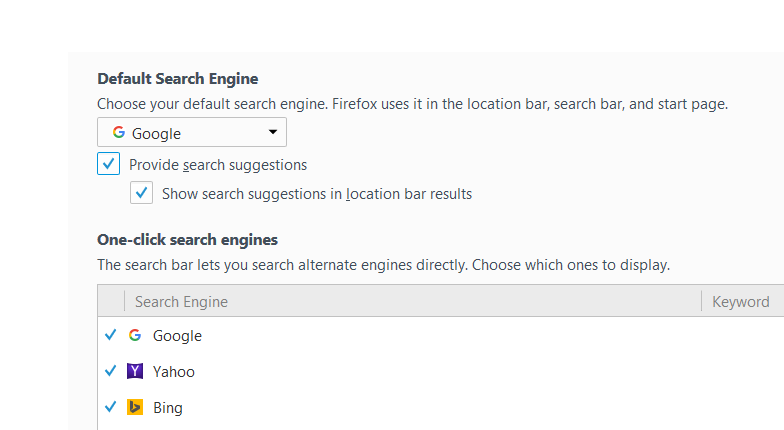Click the purple Yahoo icon in the list
The width and height of the screenshot is (784, 430).
(135, 372)
